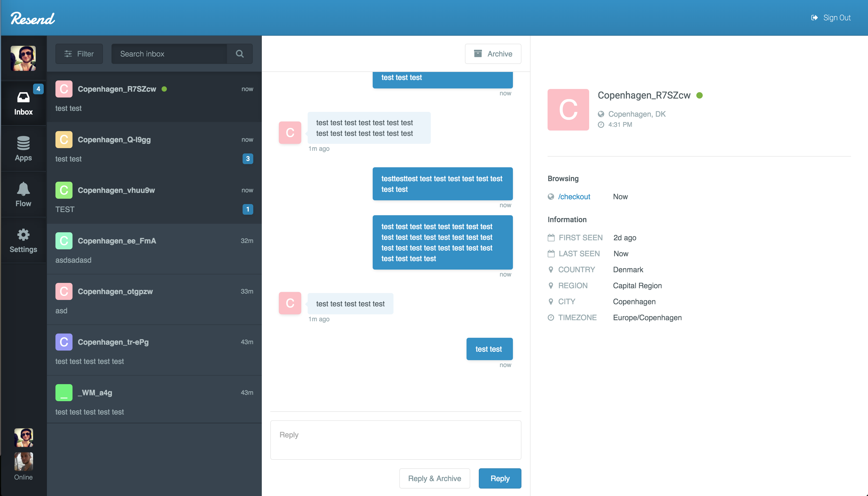Open the Inbox section in sidebar
The height and width of the screenshot is (496, 868).
click(23, 104)
